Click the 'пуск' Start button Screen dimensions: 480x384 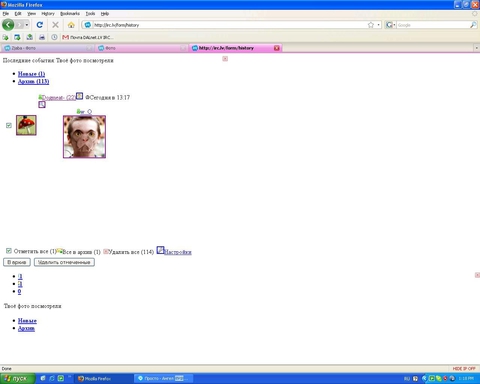point(17,379)
